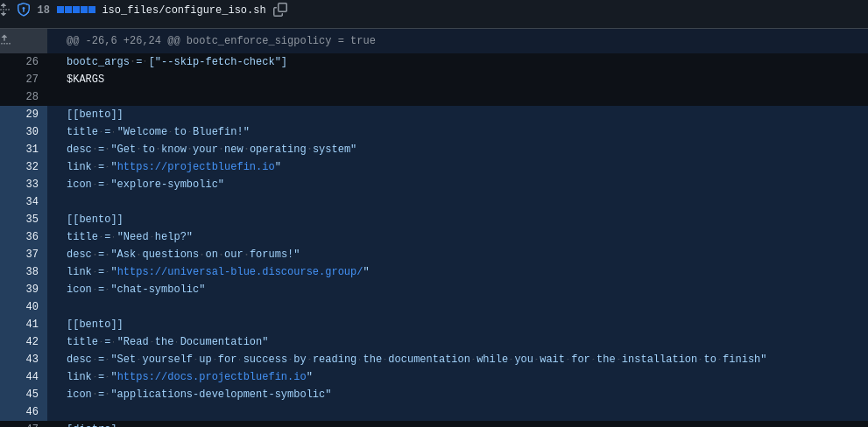Click the "Welcome to Bluefin!" title line
The image size is (868, 427).
coord(158,132)
